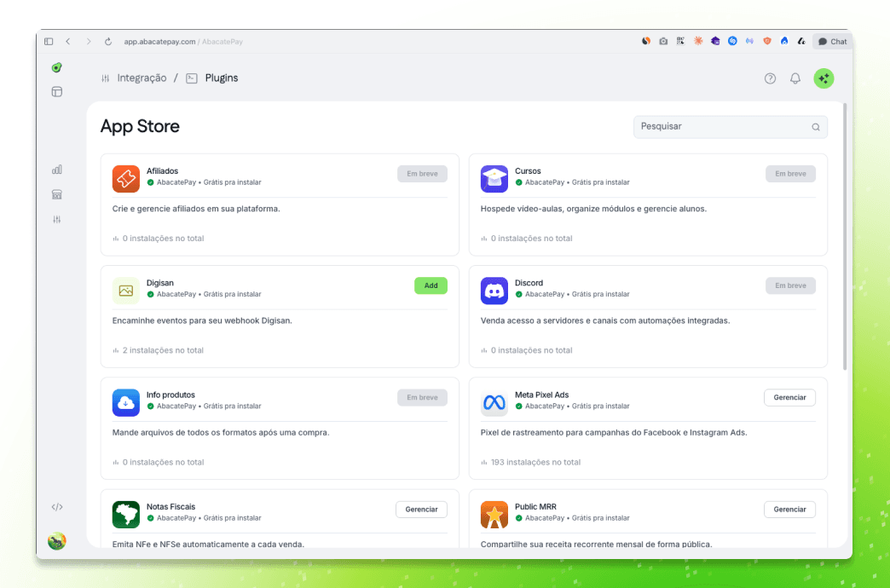Screen dimensions: 890x588
Task: Click the Discord app icon
Action: 494,291
